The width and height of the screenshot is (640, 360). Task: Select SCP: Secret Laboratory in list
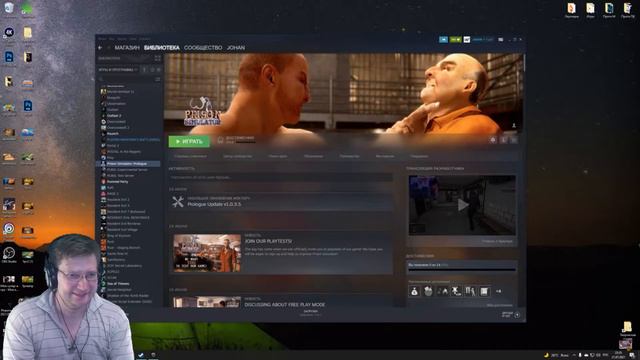tap(124, 266)
